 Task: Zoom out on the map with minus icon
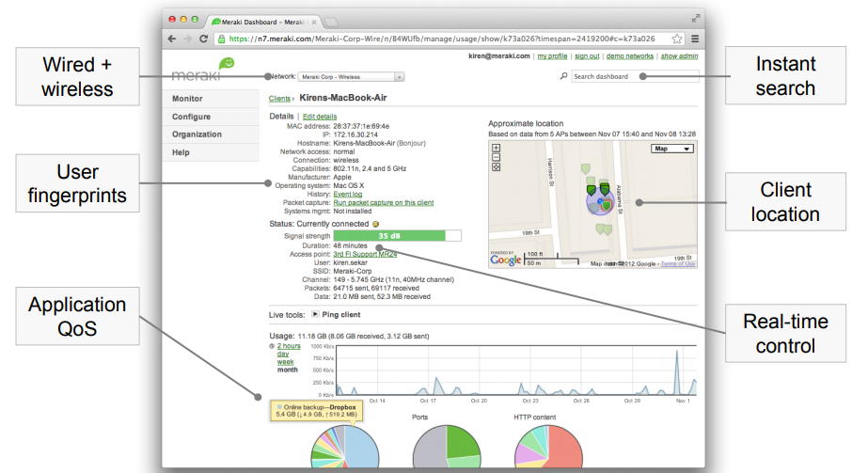coord(496,157)
